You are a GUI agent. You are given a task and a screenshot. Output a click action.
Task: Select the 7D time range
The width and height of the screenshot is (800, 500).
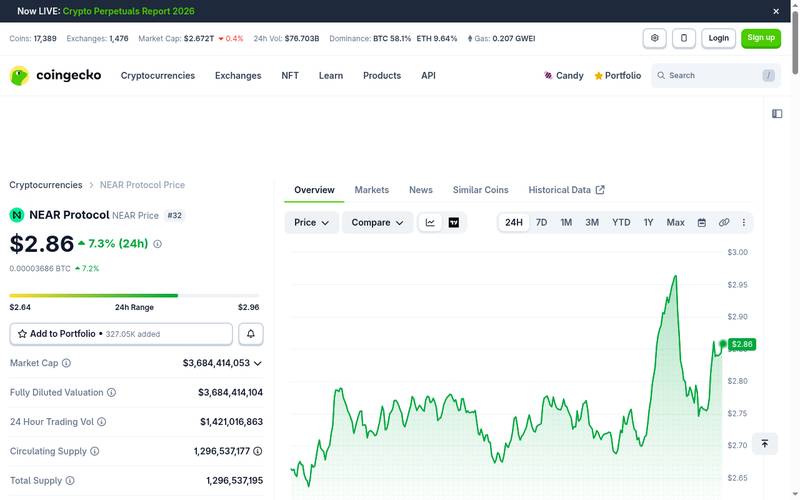coord(541,222)
